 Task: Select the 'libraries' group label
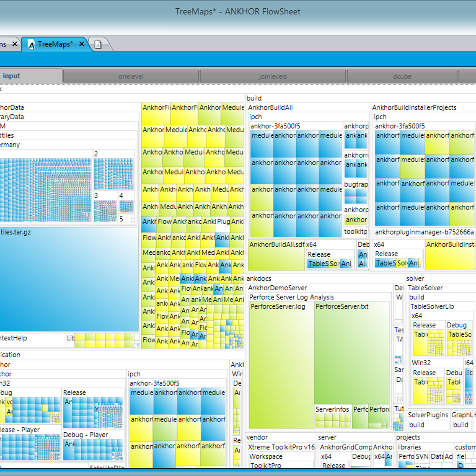409,447
